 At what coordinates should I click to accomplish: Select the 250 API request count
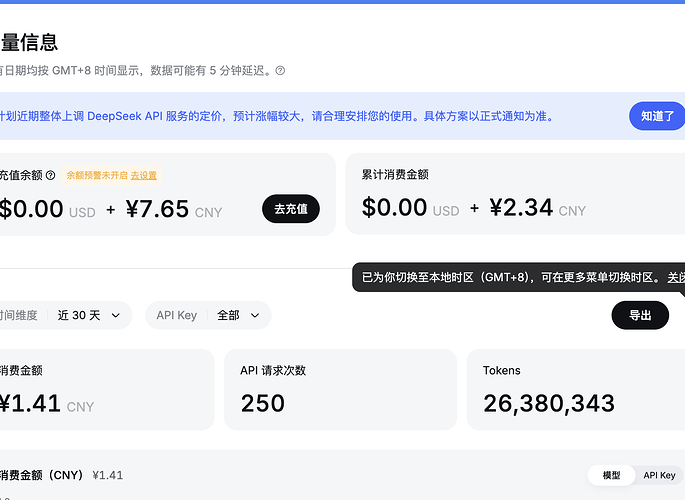[x=263, y=403]
